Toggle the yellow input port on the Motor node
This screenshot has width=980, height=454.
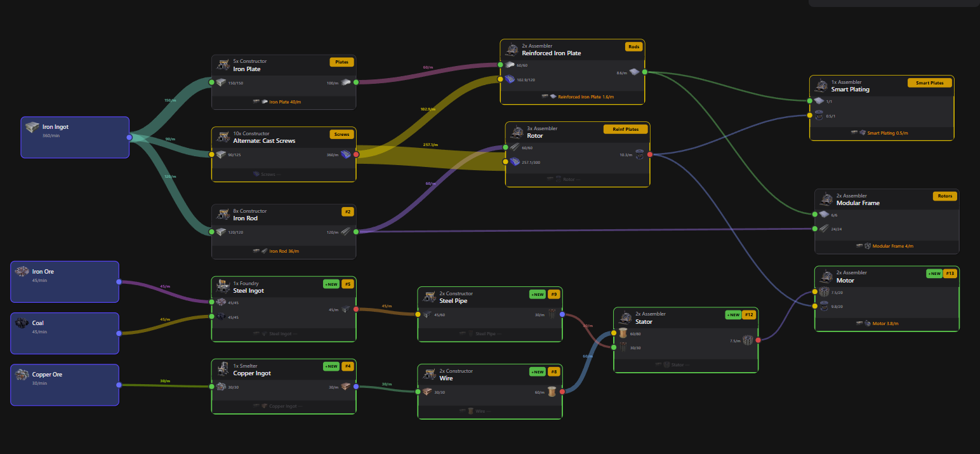click(x=816, y=292)
